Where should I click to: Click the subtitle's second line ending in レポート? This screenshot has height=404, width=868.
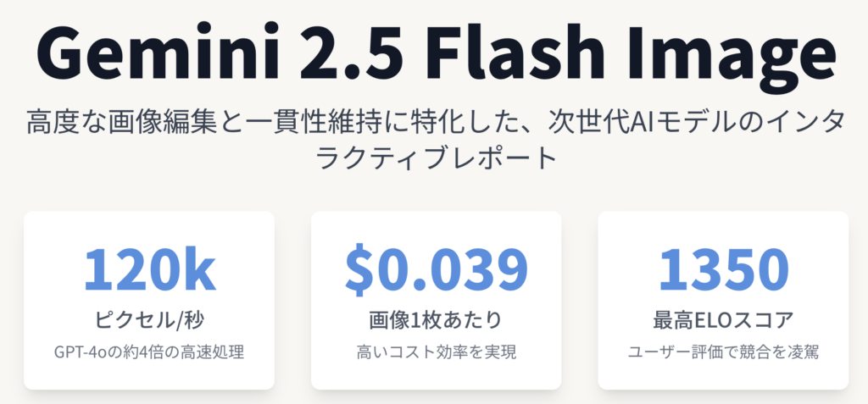click(x=434, y=158)
